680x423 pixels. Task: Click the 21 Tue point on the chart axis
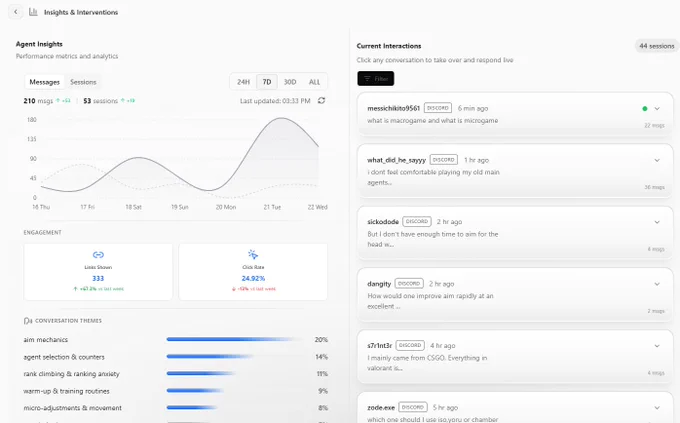click(272, 207)
